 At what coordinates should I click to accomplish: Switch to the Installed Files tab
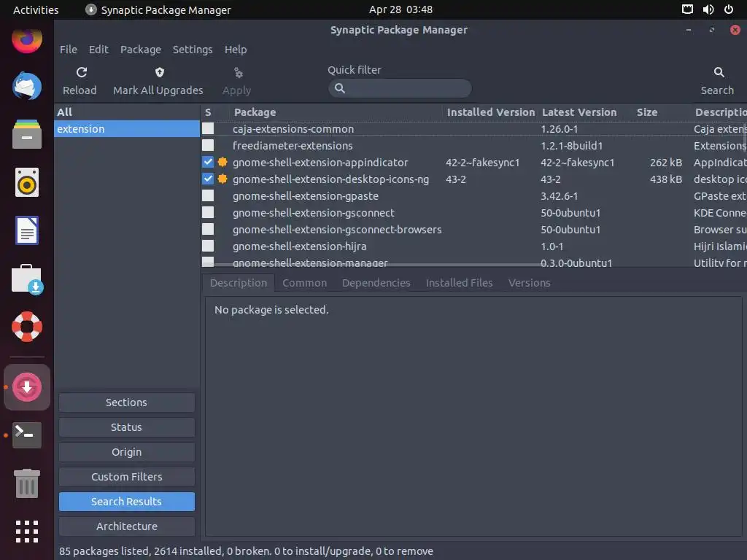(x=459, y=283)
